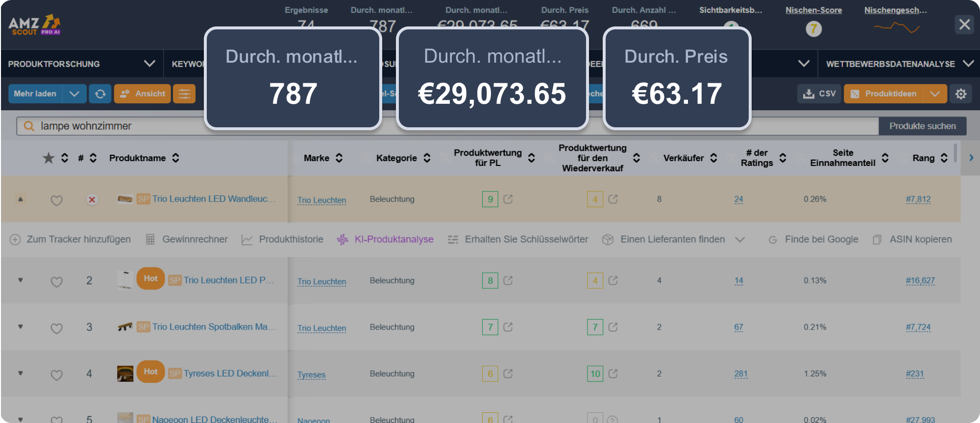The width and height of the screenshot is (980, 423).
Task: Click Finde bei Google
Action: pyautogui.click(x=813, y=239)
